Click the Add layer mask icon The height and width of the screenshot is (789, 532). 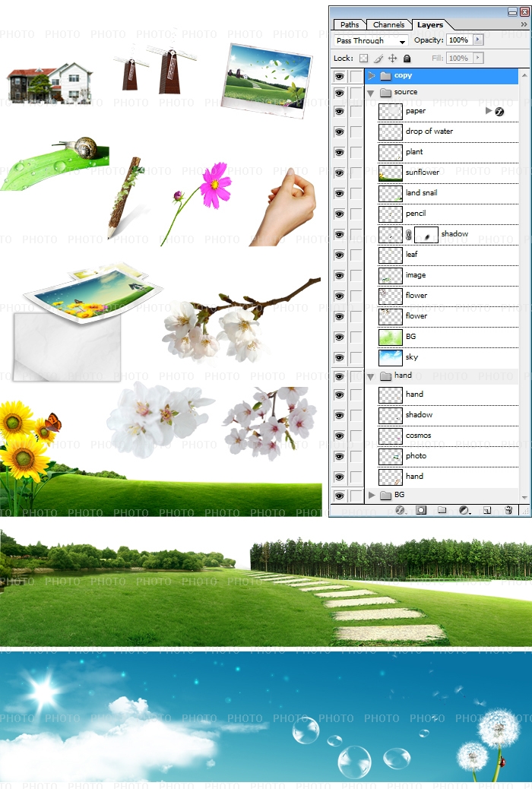tap(420, 510)
